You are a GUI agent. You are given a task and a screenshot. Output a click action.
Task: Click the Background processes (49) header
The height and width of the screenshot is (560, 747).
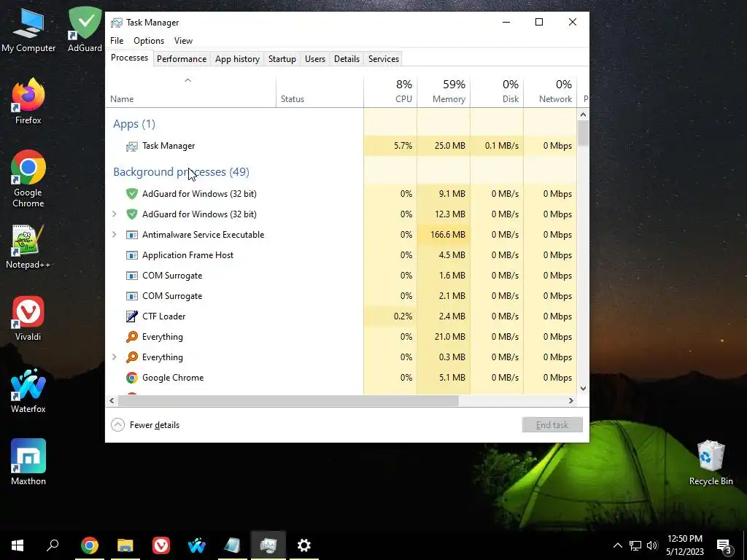181,172
